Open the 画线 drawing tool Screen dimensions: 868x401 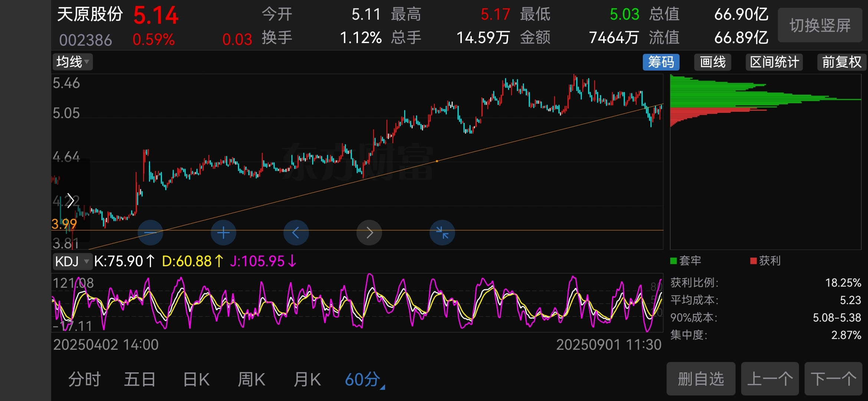(x=713, y=62)
